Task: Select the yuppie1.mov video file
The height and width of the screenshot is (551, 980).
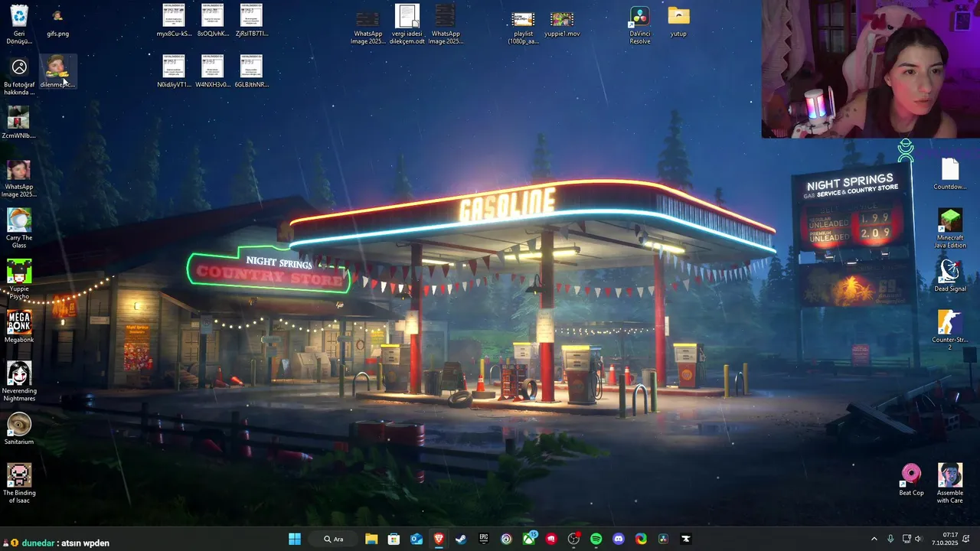Action: point(562,23)
